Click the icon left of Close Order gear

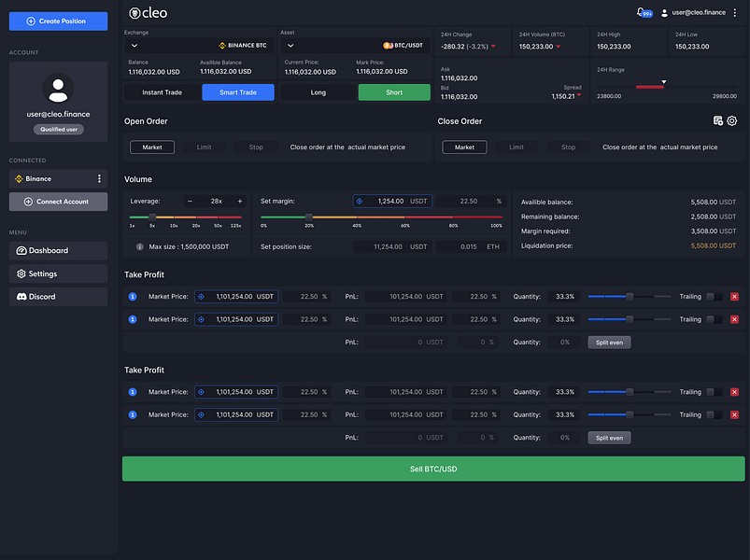[718, 121]
